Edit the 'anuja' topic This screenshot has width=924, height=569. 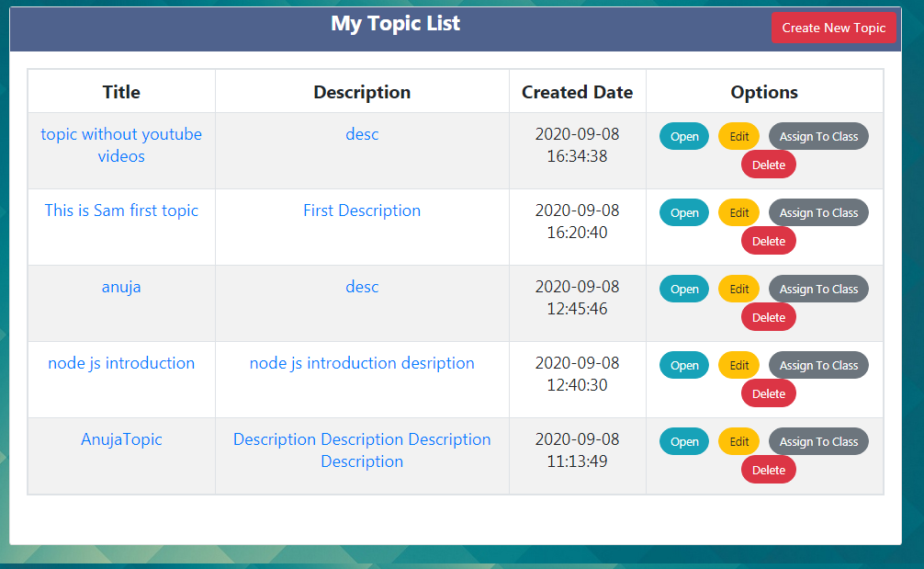739,289
